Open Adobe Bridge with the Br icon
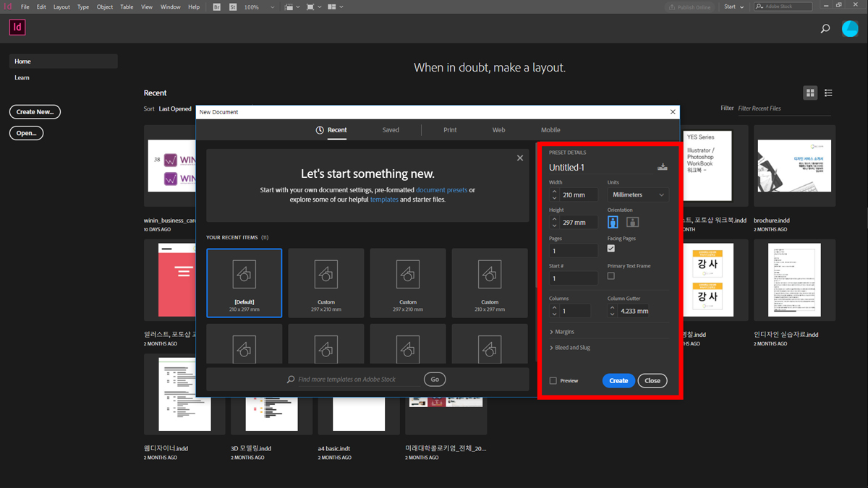This screenshot has height=488, width=868. (217, 7)
